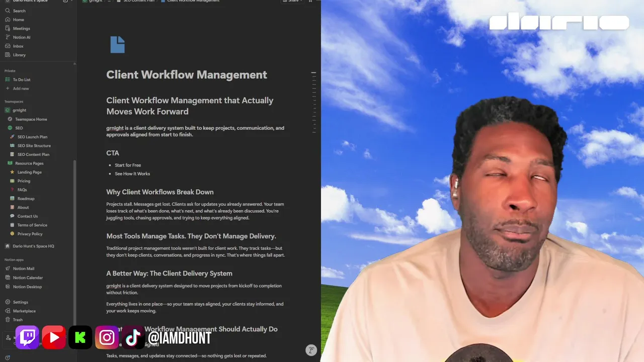Open the grnlght teamspace
Viewport: 644px width, 362px height.
[x=20, y=110]
